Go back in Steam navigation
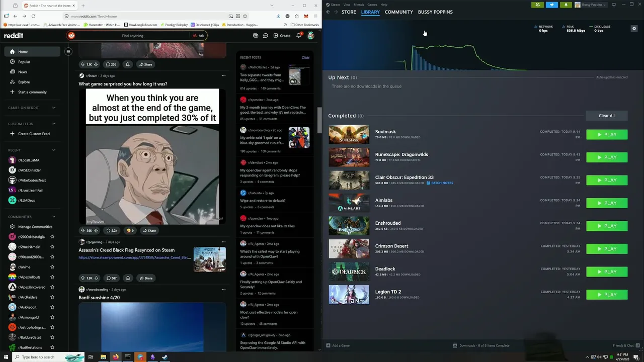 coord(328,12)
